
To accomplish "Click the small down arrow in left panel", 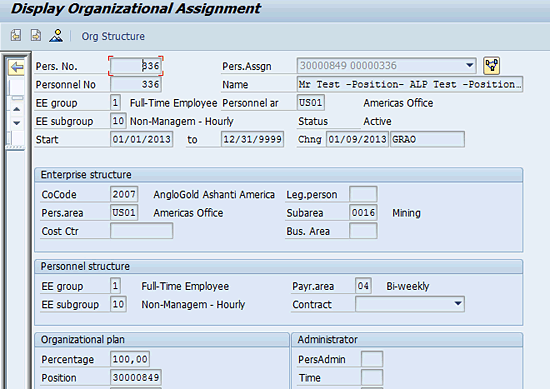I will [16, 123].
